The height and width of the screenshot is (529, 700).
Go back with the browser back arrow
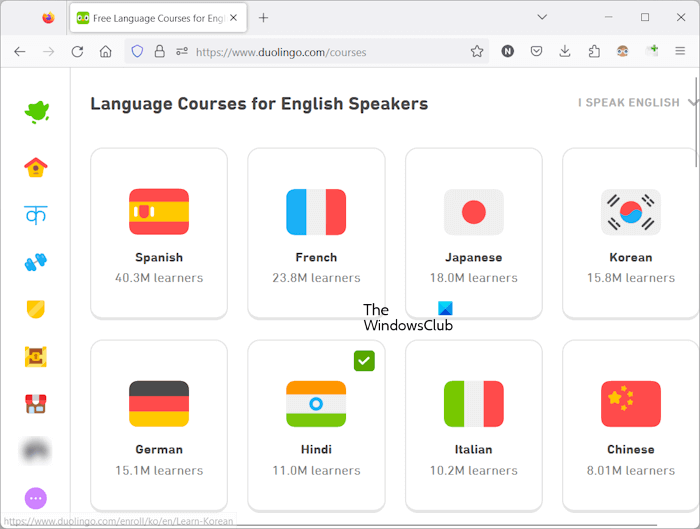point(20,52)
